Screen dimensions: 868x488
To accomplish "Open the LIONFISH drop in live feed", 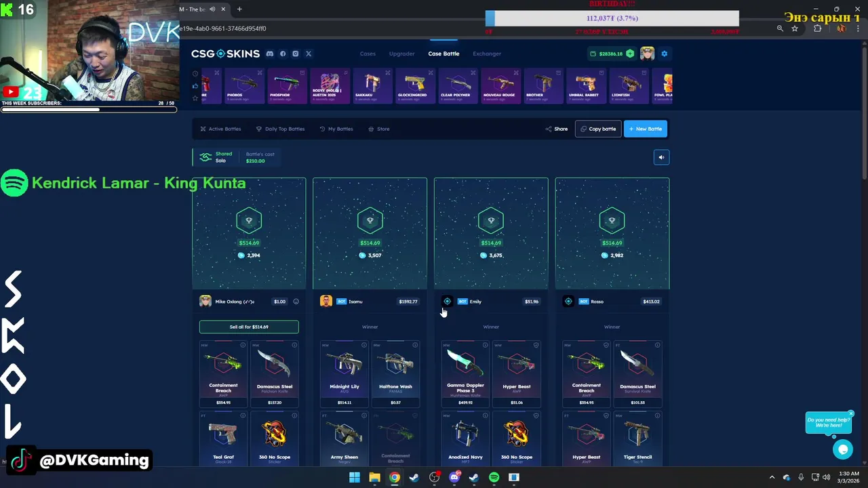I will (x=629, y=85).
